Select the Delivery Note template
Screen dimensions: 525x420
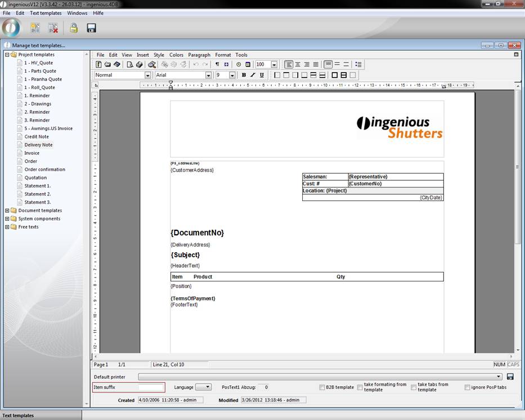pyautogui.click(x=38, y=145)
